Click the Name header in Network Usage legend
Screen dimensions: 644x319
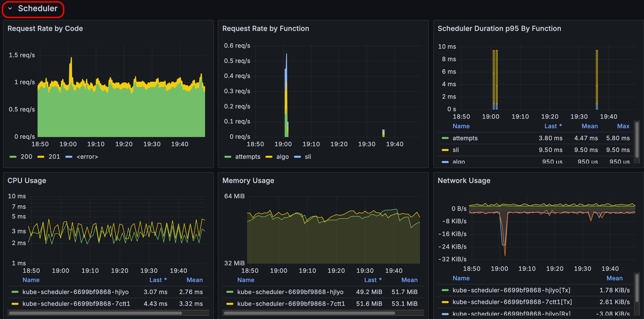(461, 278)
